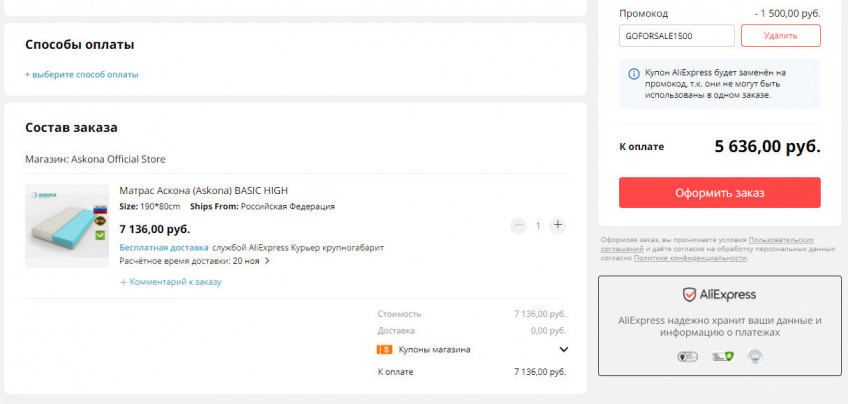848x404 pixels.
Task: Click the - 1 500,00 руб. promo discount
Action: (x=787, y=14)
